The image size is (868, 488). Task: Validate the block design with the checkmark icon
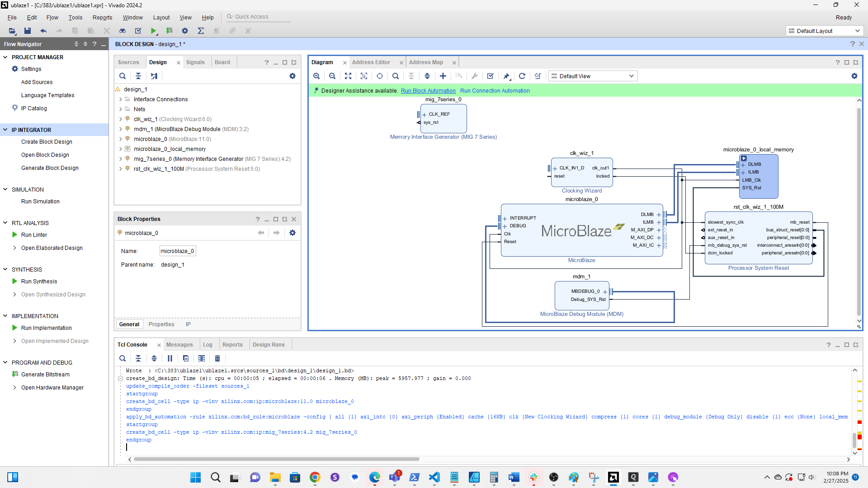coord(490,76)
